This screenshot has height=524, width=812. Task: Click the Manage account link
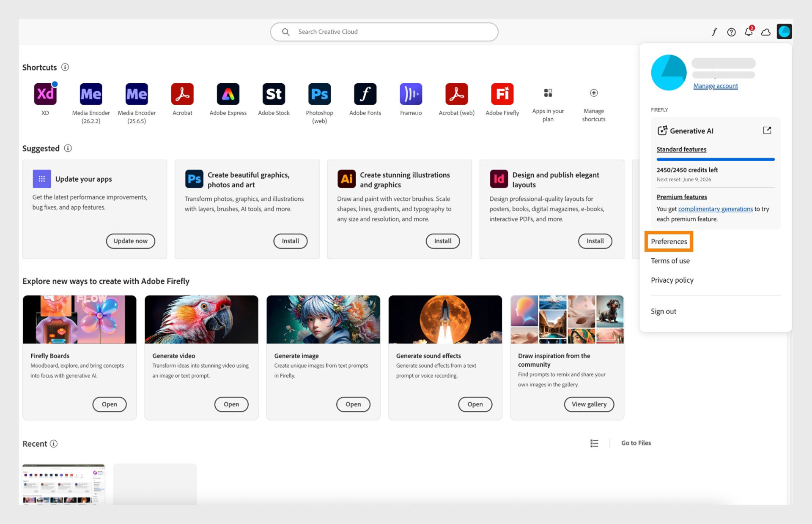tap(716, 86)
